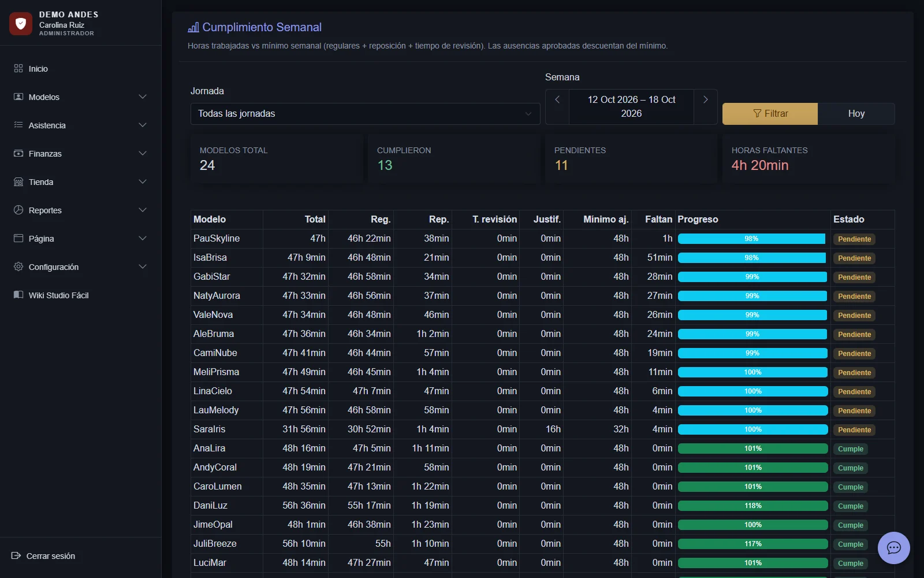Click DaniLuz's 118% progress bar

click(x=753, y=506)
